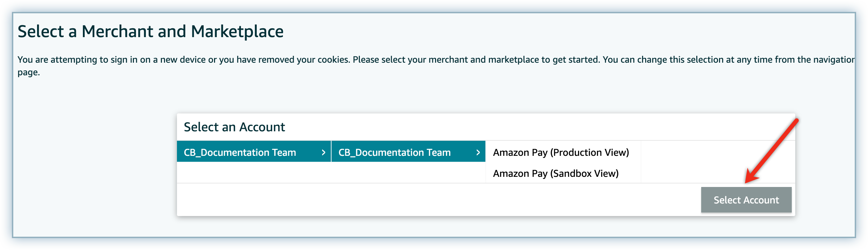The width and height of the screenshot is (868, 250).
Task: Expand the first column's chevron arrow
Action: (323, 152)
